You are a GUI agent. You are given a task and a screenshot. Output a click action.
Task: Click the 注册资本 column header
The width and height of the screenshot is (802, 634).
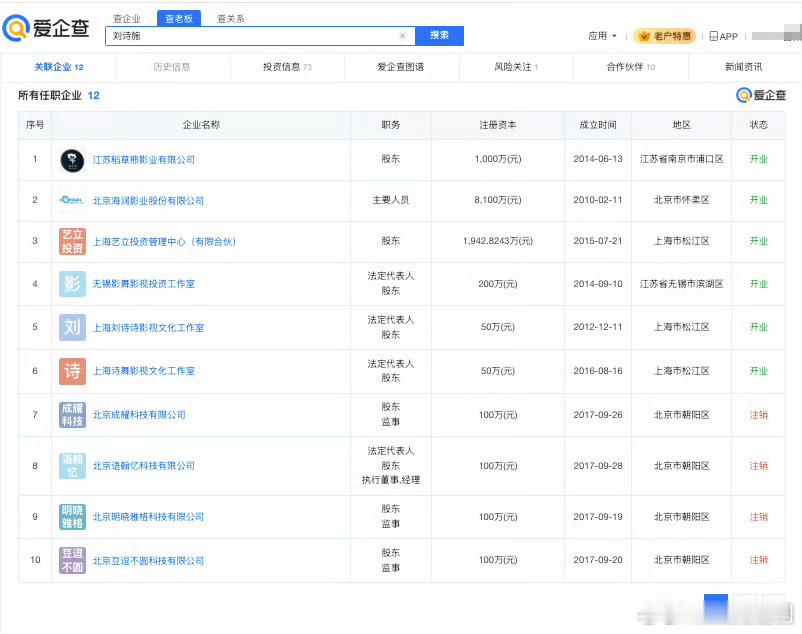(x=498, y=125)
